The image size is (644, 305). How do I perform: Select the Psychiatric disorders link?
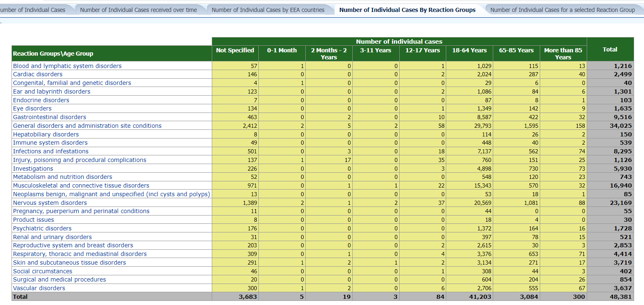[42, 228]
